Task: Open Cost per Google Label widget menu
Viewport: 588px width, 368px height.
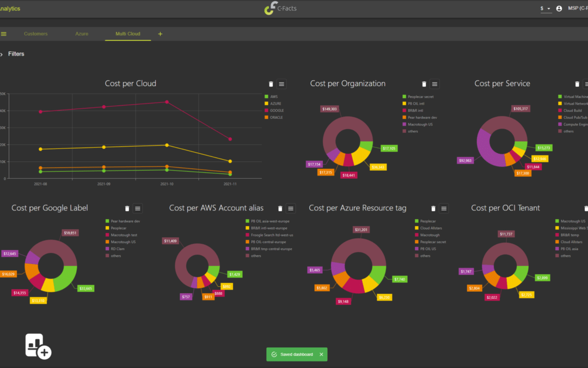Action: tap(138, 208)
